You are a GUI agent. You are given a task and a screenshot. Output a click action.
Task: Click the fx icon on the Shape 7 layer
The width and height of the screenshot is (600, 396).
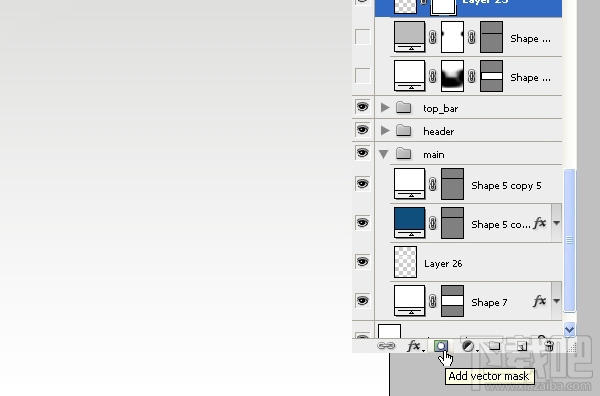point(540,302)
